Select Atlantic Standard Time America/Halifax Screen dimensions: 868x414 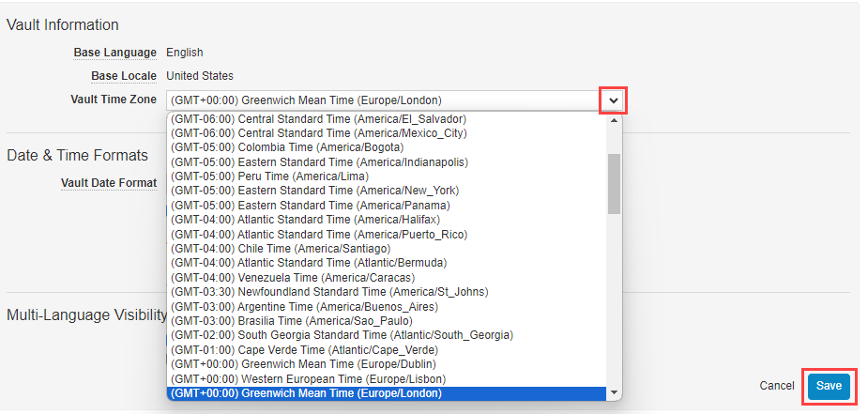305,220
